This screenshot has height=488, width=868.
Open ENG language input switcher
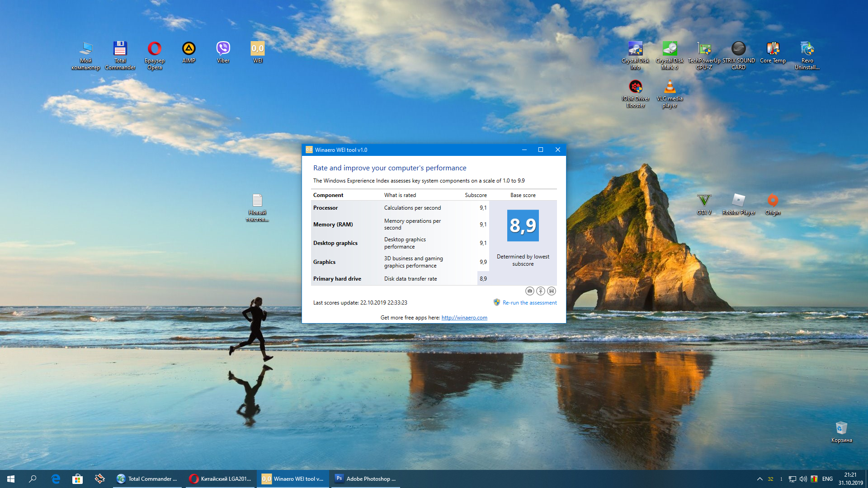pyautogui.click(x=827, y=479)
